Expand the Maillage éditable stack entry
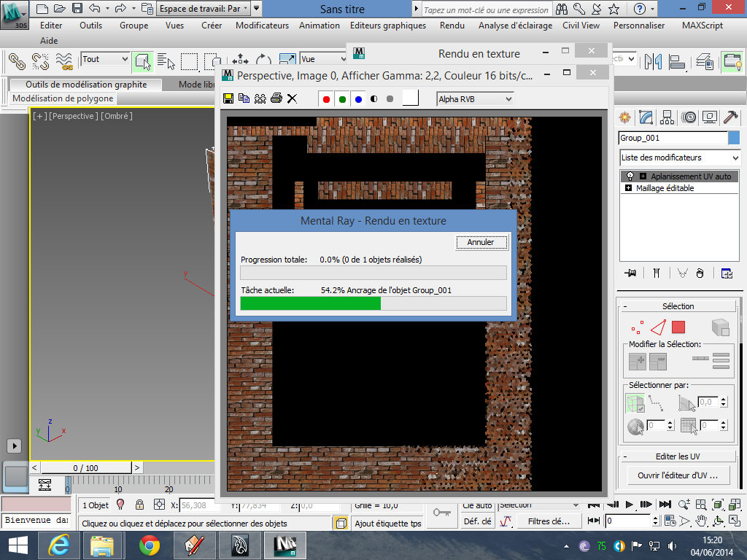The width and height of the screenshot is (747, 560). click(628, 188)
